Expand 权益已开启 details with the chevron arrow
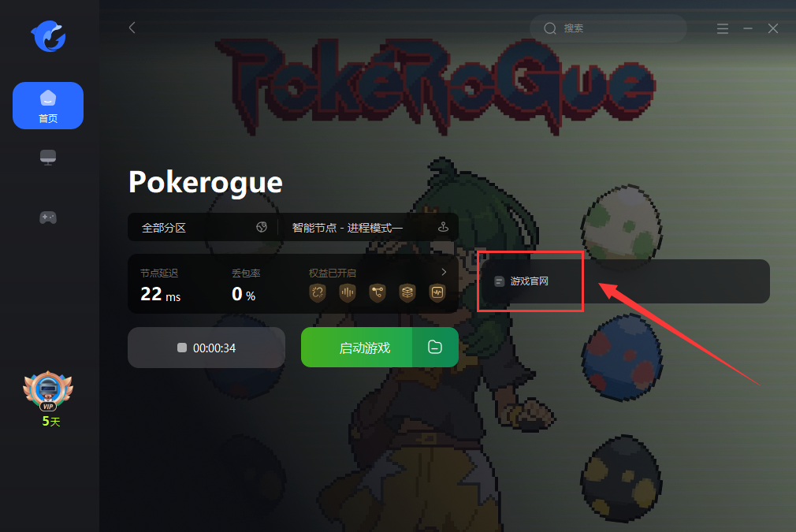This screenshot has width=796, height=532. coord(444,272)
